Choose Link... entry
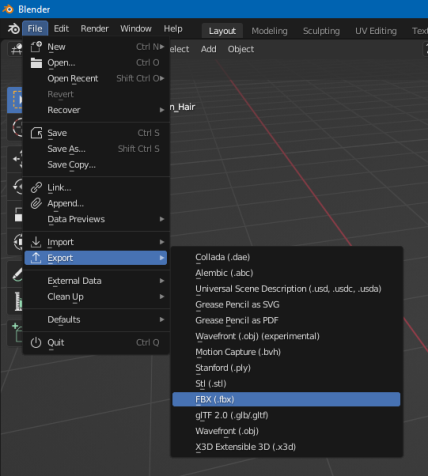This screenshot has height=476, width=428. (x=96, y=188)
